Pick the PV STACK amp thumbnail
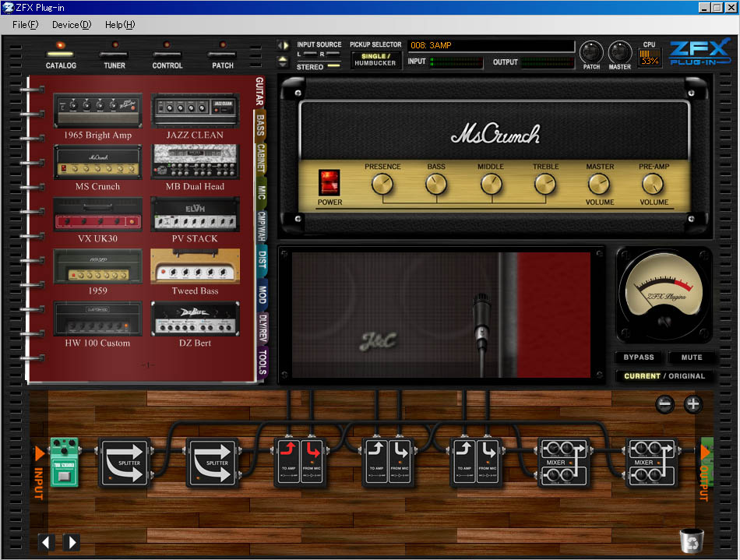This screenshot has width=740, height=560. [195, 215]
